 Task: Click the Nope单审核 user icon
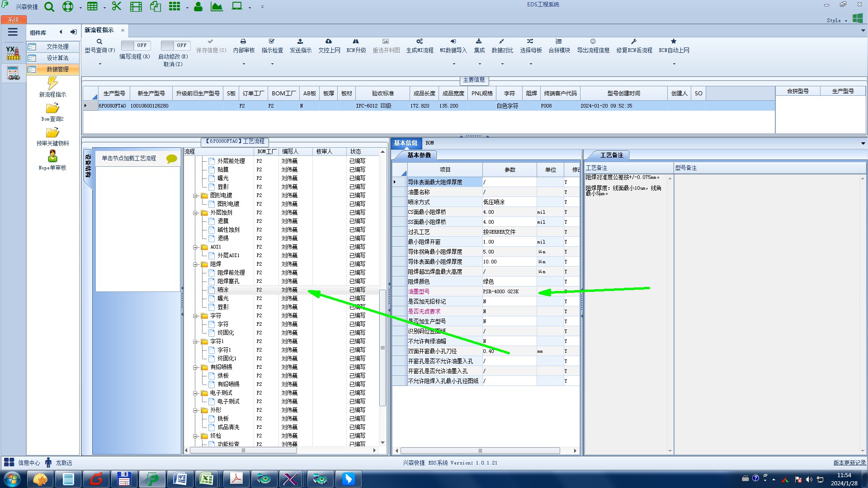click(52, 156)
